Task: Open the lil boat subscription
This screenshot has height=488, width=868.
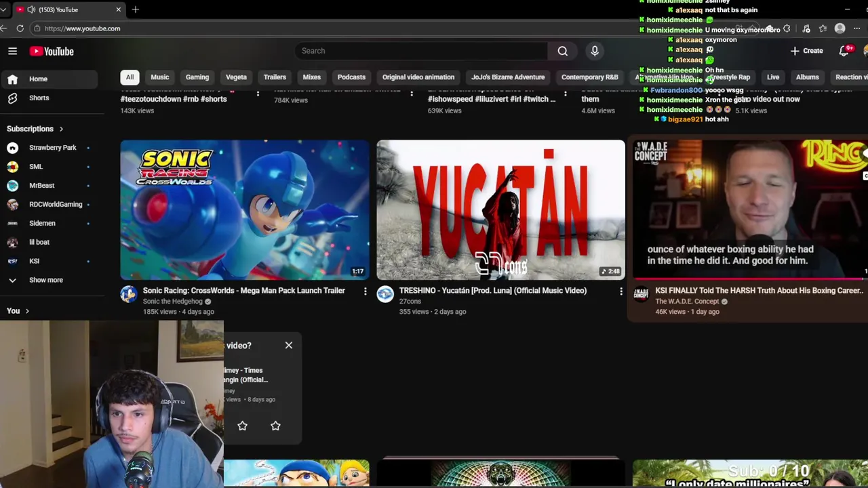Action: click(49, 243)
